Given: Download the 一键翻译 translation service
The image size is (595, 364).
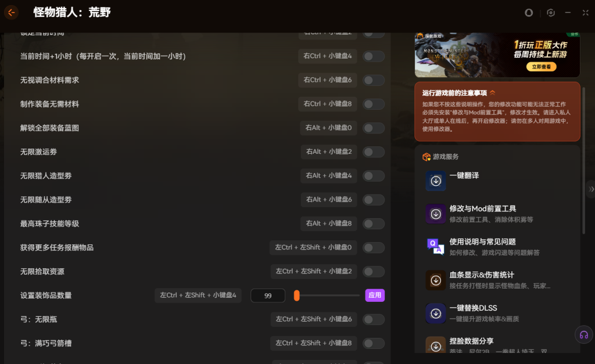Looking at the screenshot, I should point(436,181).
